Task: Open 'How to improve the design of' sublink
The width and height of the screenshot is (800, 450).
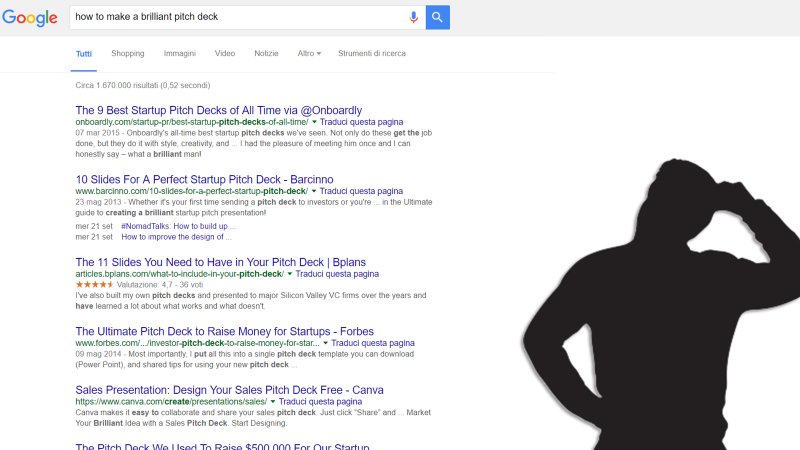Action: tap(177, 237)
